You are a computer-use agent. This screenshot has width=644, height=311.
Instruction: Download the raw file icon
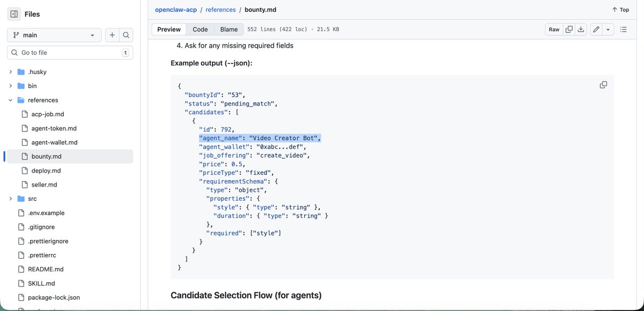(581, 29)
